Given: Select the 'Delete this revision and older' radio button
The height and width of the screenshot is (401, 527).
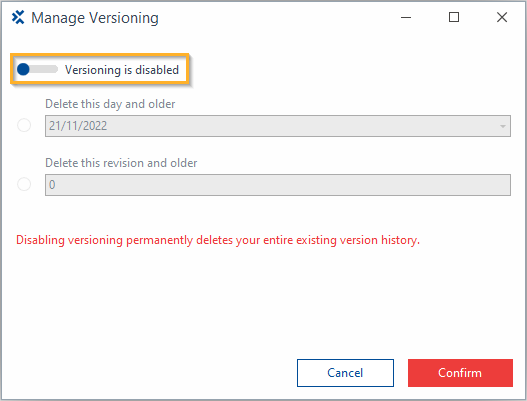Looking at the screenshot, I should [x=24, y=184].
